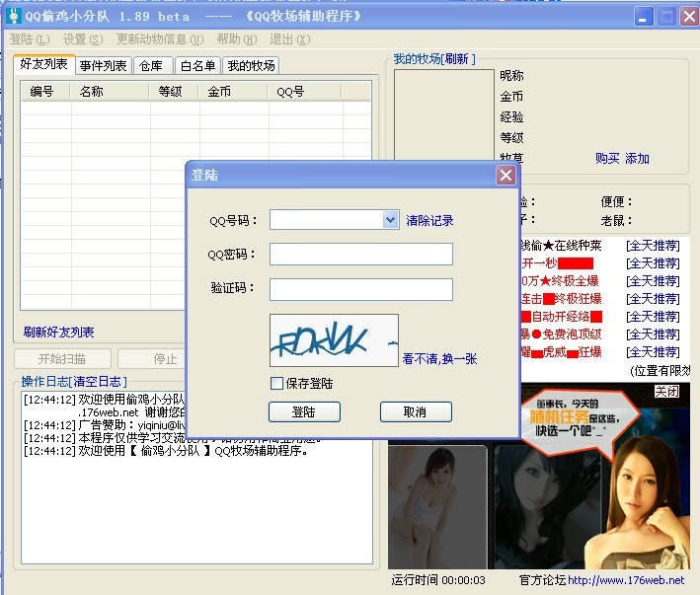Open the 退出(X) menu
Image resolution: width=700 pixels, height=595 pixels.
tap(289, 39)
